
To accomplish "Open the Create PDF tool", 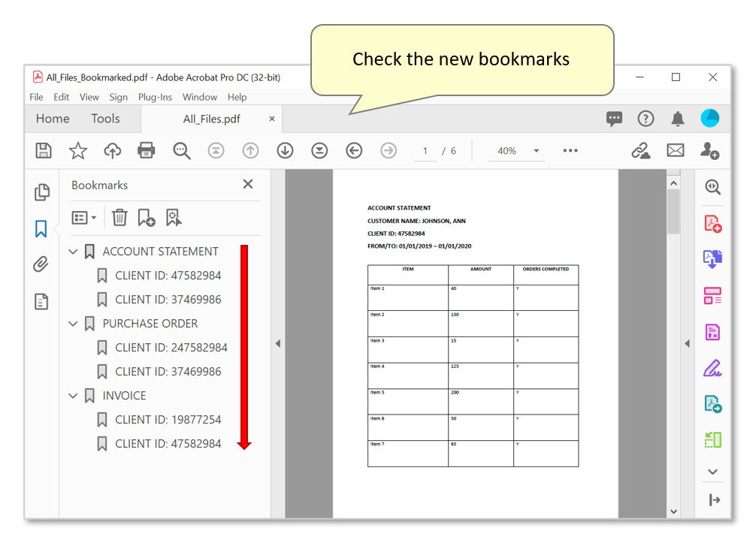I will click(712, 223).
